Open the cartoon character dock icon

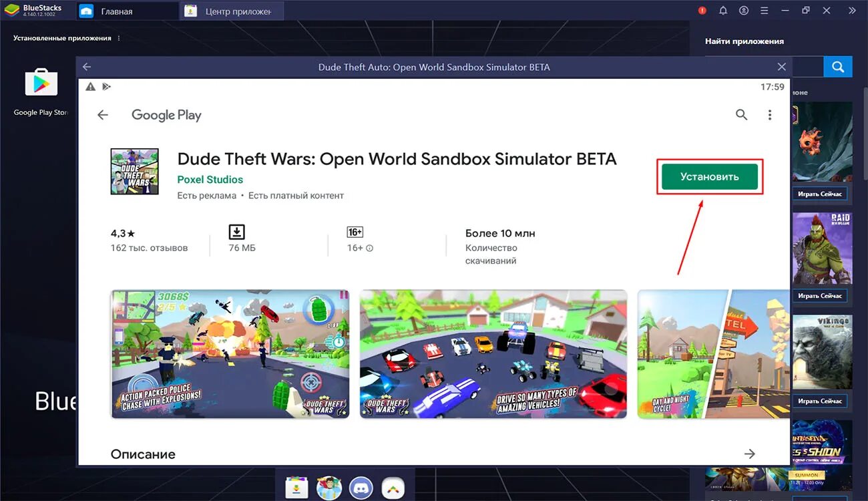pos(329,487)
